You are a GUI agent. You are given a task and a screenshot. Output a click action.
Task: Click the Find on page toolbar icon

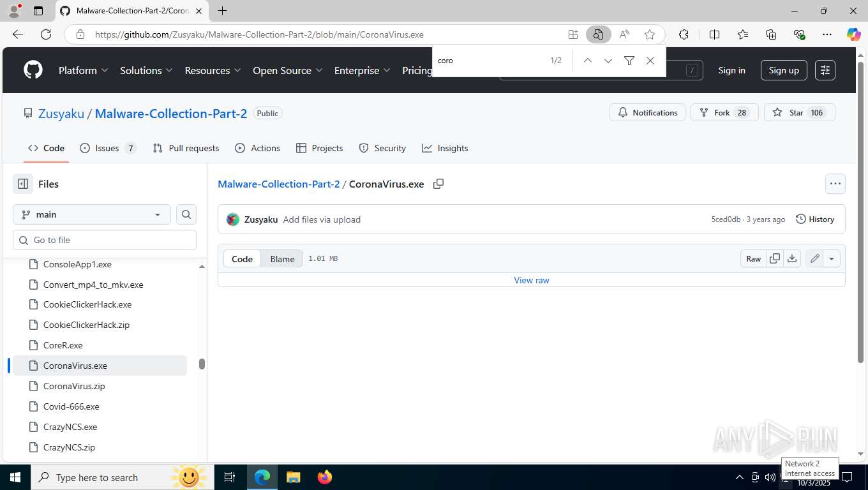pyautogui.click(x=598, y=34)
